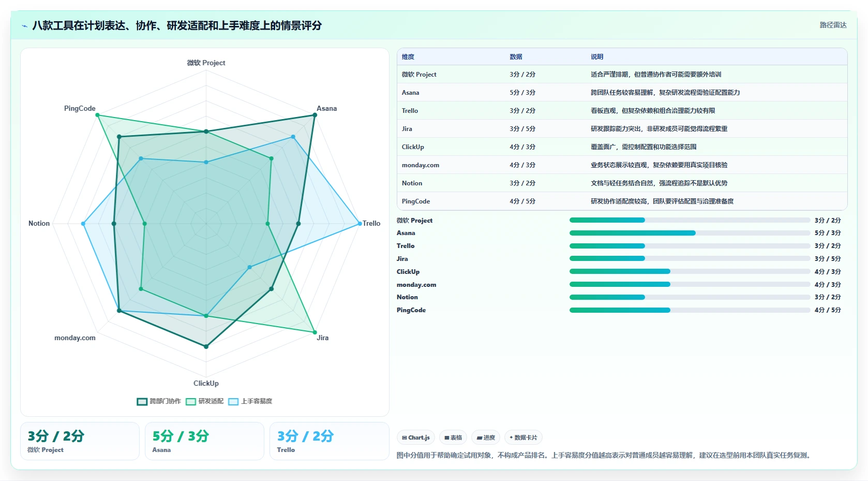
Task: Click the 覆盖面广 description for ClickUp
Action: (643, 147)
